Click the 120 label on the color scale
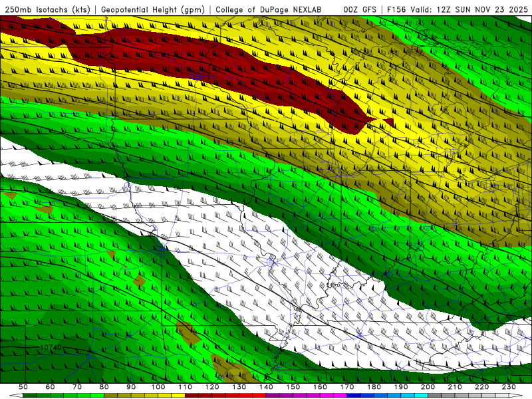The image size is (532, 399). (x=212, y=387)
